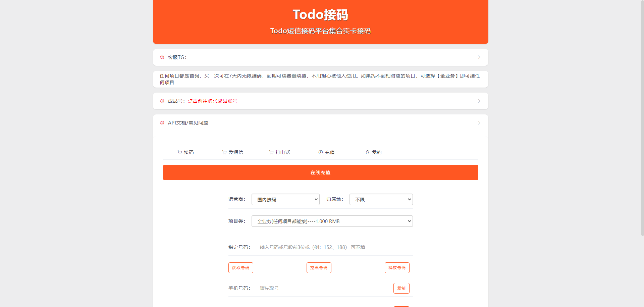Click the speaker icon beside API文档/常见问题
644x307 pixels.
pyautogui.click(x=162, y=123)
